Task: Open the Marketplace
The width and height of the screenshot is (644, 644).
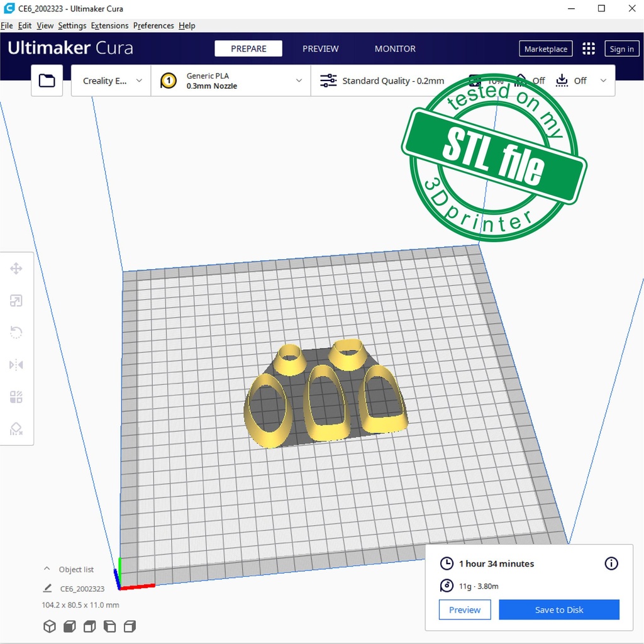Action: point(545,49)
